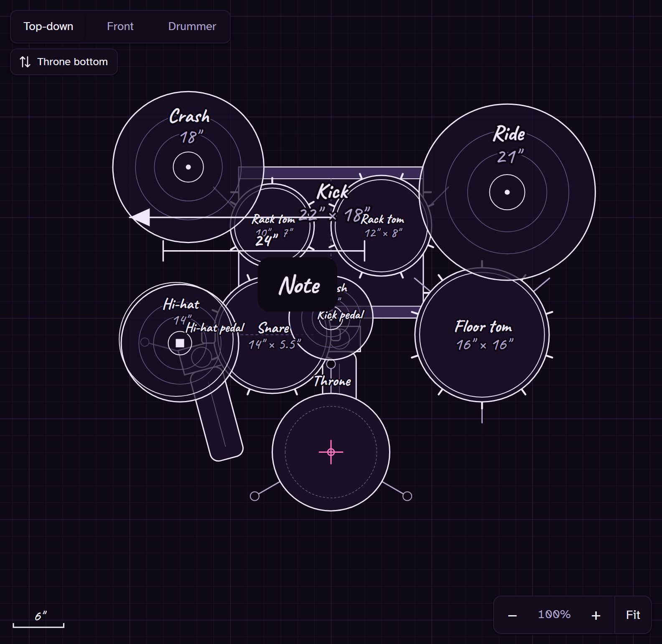Click the Note label box
662x644 pixels.
(x=298, y=285)
